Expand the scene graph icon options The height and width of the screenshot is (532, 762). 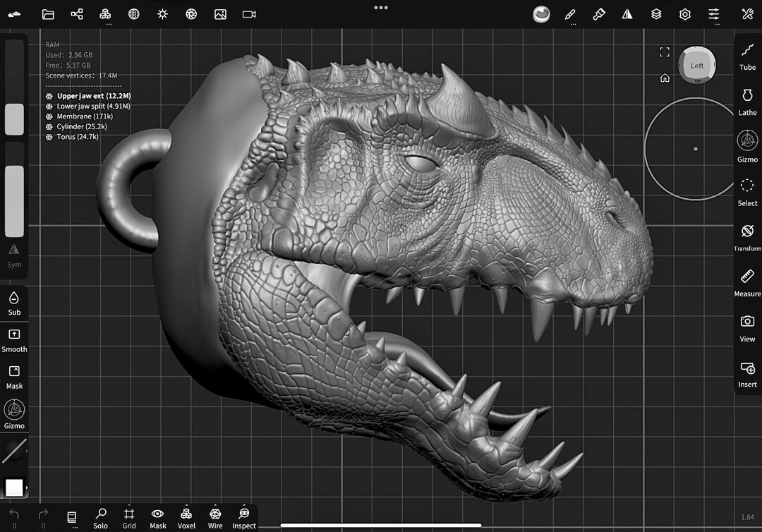pos(76,13)
